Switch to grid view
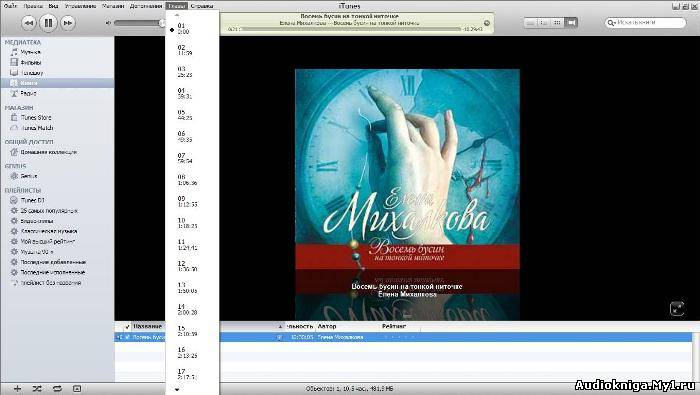The width and height of the screenshot is (700, 395). pyautogui.click(x=557, y=22)
